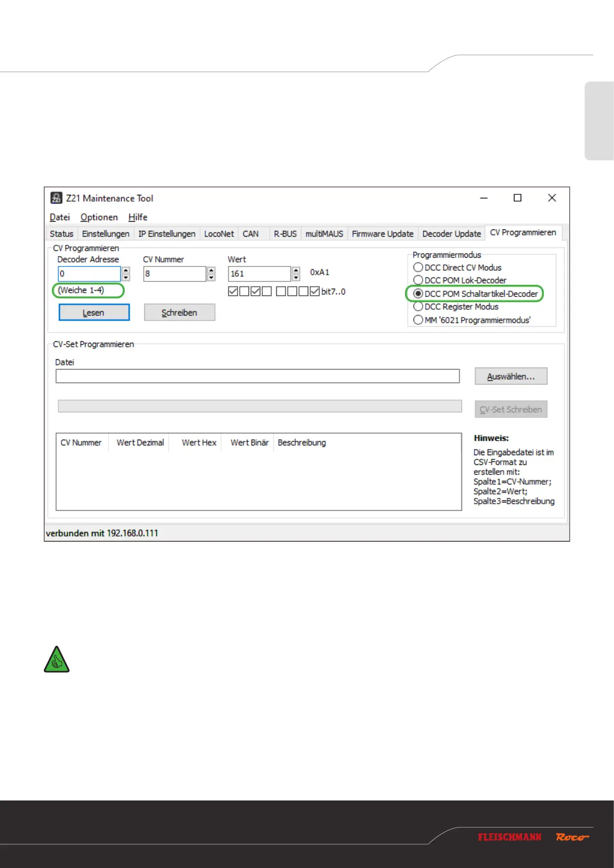Click the (Weiche 1-4) label
This screenshot has width=614, height=868.
[81, 290]
